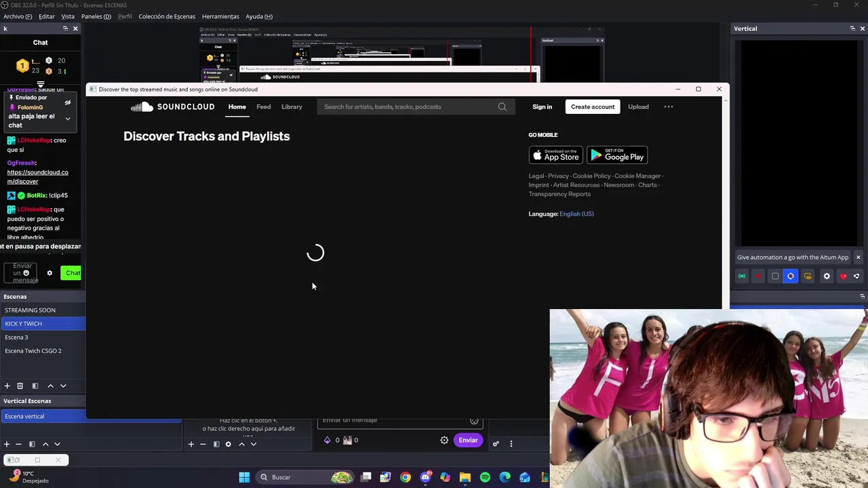Click the square stop icon in Vertical panel

tap(775, 276)
